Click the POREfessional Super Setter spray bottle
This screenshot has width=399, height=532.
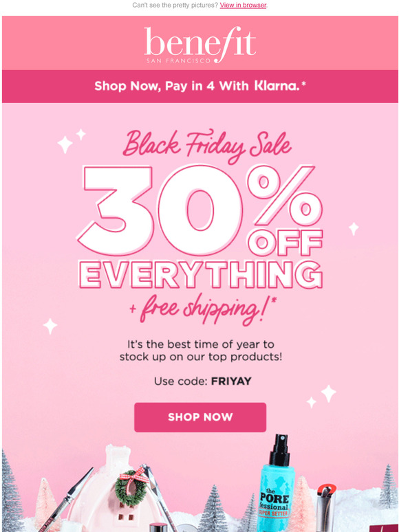pyautogui.click(x=277, y=483)
